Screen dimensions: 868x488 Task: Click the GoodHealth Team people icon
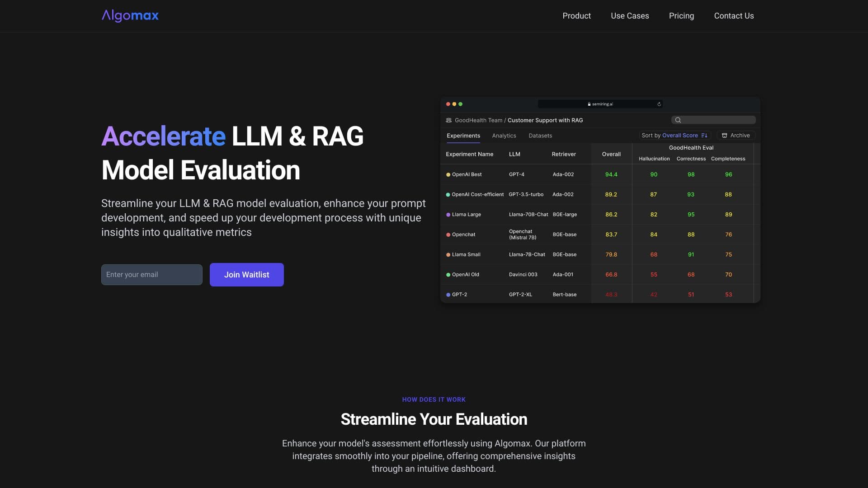448,121
